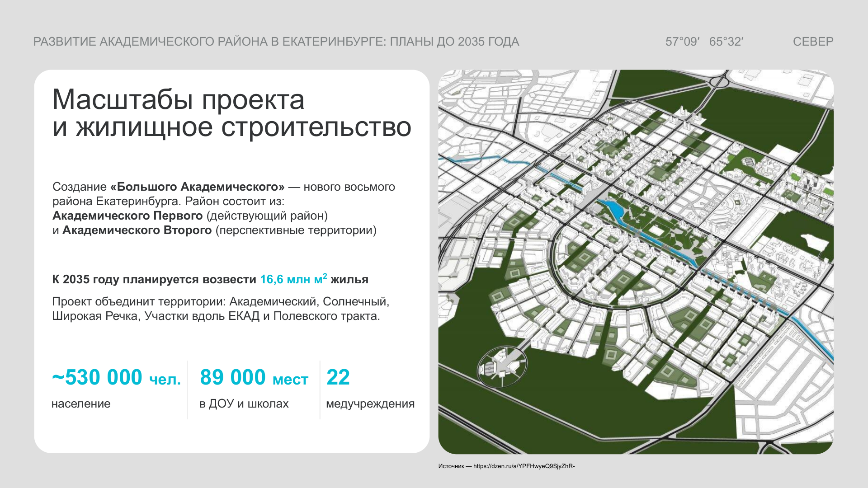The height and width of the screenshot is (488, 868).
Task: Click the СЕВЕР label in header
Action: click(x=812, y=42)
